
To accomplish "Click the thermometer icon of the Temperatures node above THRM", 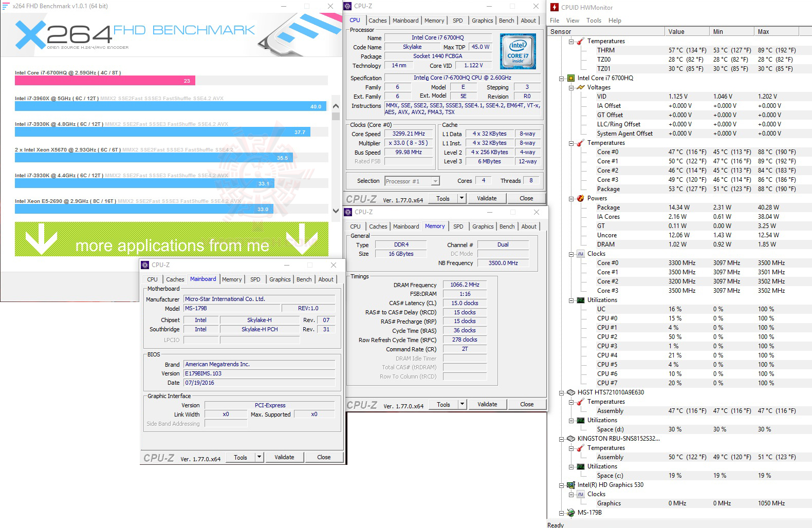I will 580,41.
